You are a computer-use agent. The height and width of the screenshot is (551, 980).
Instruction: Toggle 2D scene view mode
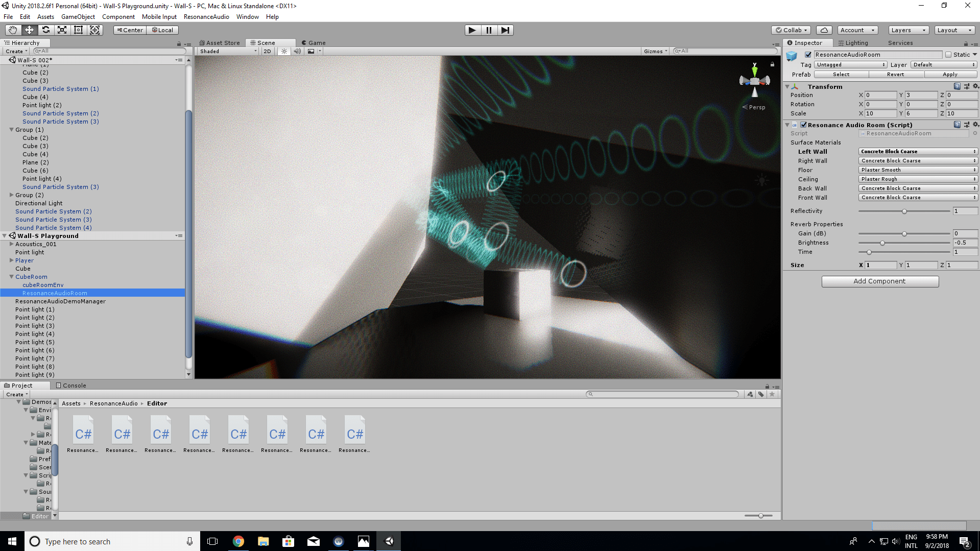[267, 51]
